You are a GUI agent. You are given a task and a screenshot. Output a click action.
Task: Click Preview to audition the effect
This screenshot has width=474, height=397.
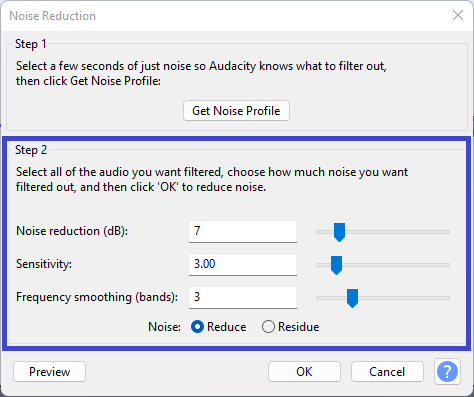tap(49, 371)
